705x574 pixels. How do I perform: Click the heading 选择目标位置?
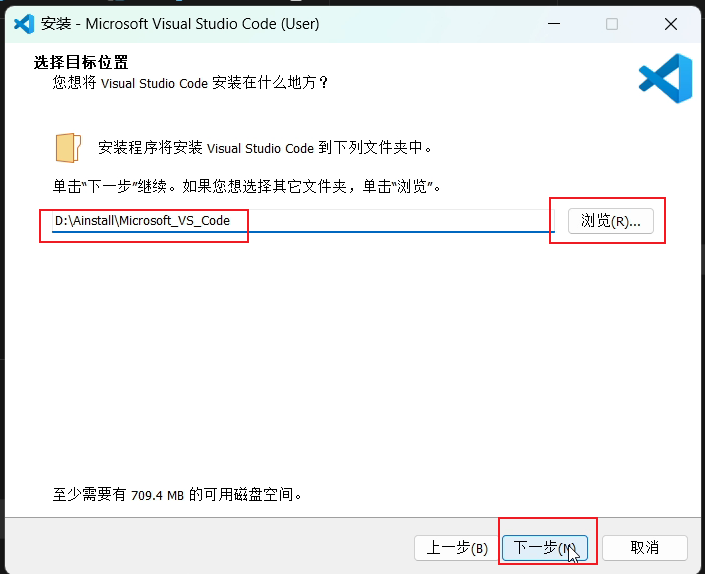(81, 62)
